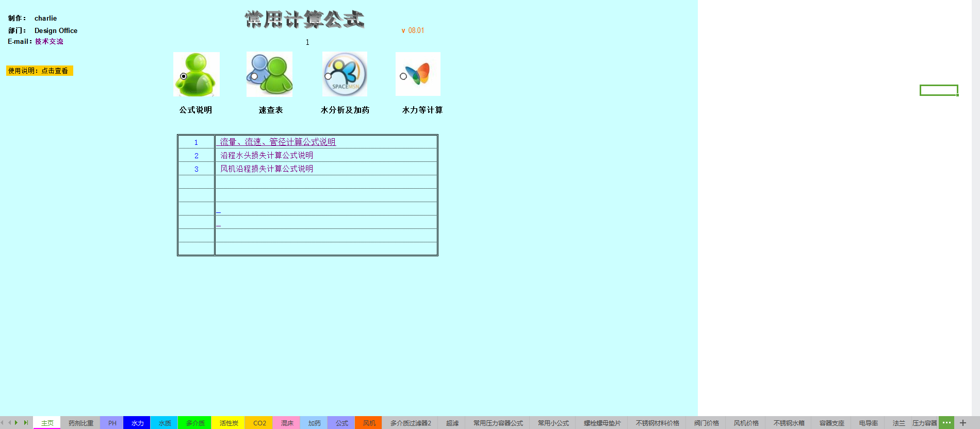
Task: Open the 技术交流 email link
Action: pos(49,41)
